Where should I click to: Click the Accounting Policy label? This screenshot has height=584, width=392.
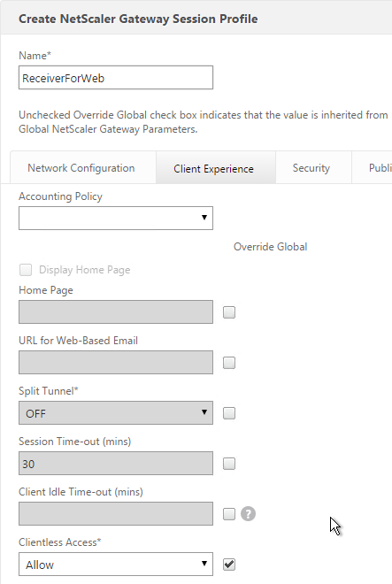coord(60,196)
